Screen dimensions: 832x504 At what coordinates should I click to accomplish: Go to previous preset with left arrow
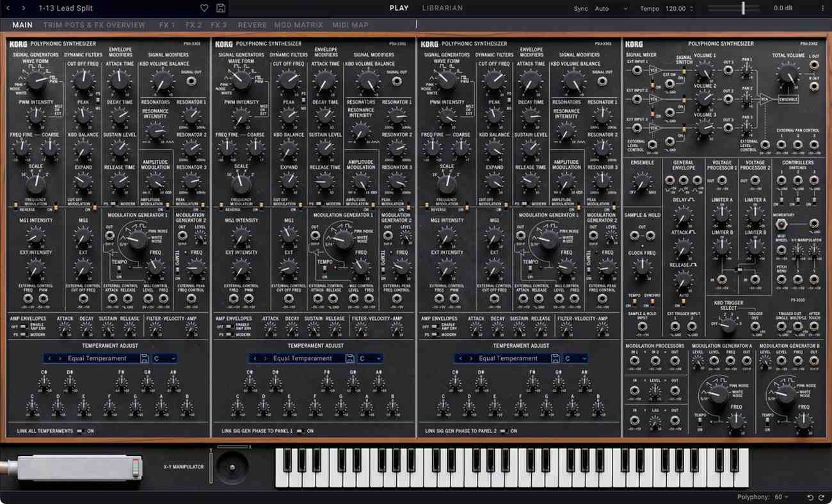tap(8, 8)
